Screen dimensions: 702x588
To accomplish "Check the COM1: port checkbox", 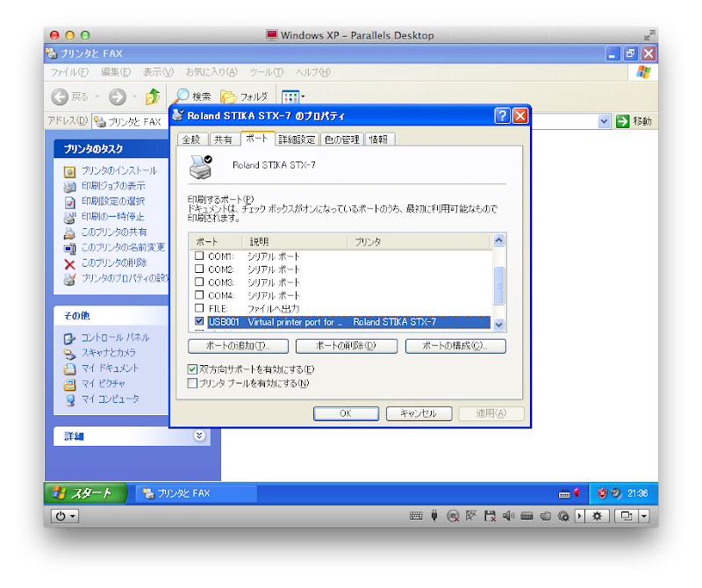I will [199, 255].
